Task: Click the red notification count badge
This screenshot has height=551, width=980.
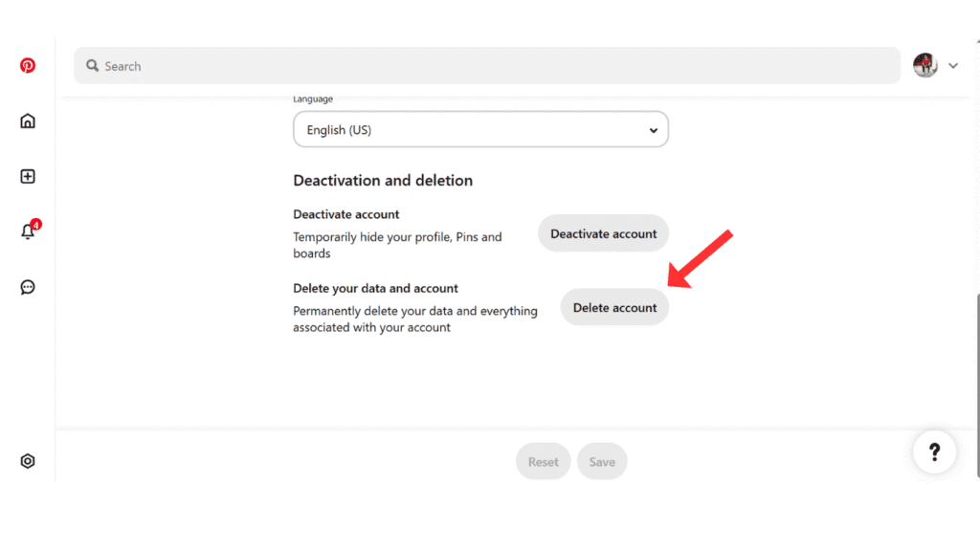Action: point(35,225)
